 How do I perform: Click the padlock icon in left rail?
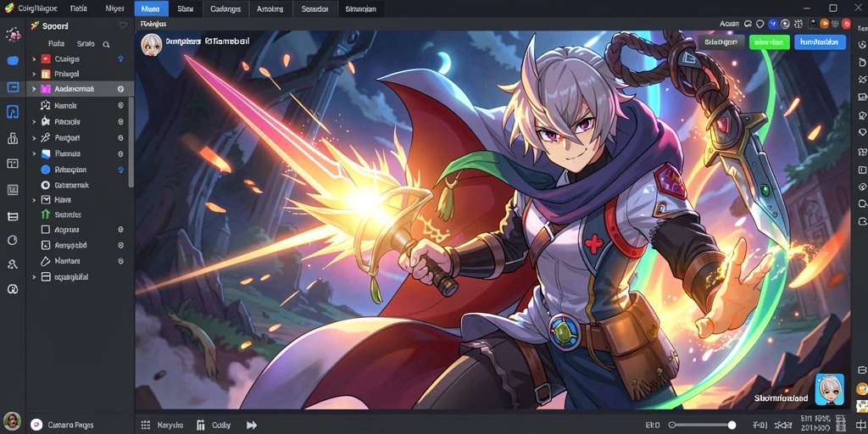pos(13,138)
